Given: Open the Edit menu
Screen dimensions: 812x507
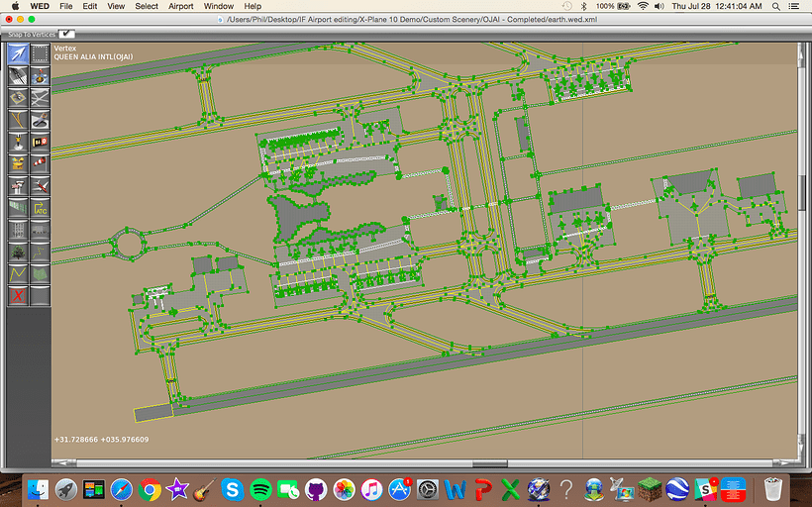Looking at the screenshot, I should (x=89, y=6).
